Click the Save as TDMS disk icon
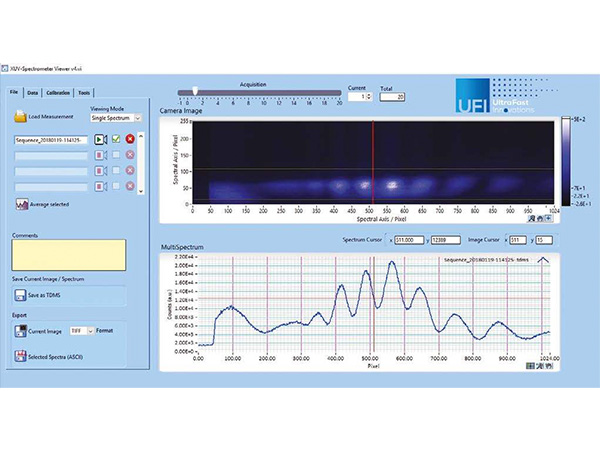This screenshot has height=450, width=600. (x=20, y=296)
